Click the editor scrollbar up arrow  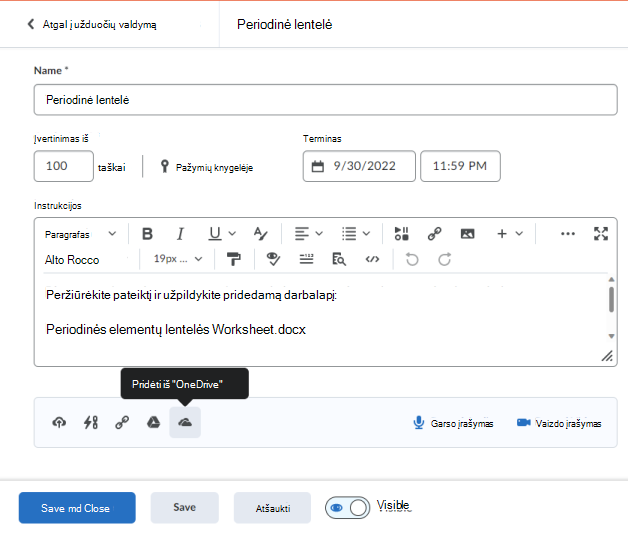pos(611,279)
